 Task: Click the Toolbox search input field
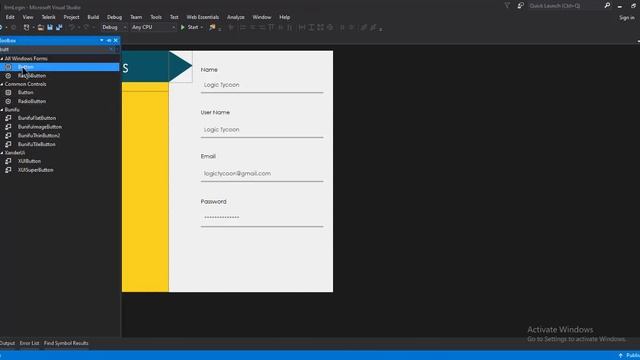tap(54, 49)
